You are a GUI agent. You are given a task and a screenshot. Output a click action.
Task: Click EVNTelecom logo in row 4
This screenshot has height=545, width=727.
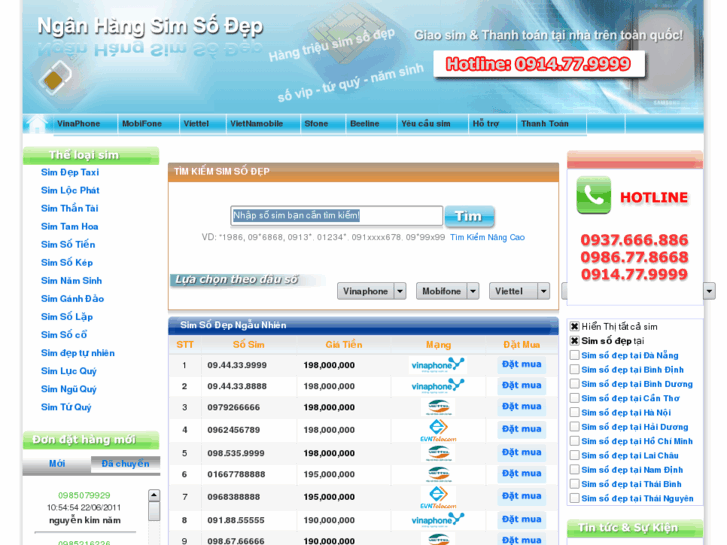438,430
